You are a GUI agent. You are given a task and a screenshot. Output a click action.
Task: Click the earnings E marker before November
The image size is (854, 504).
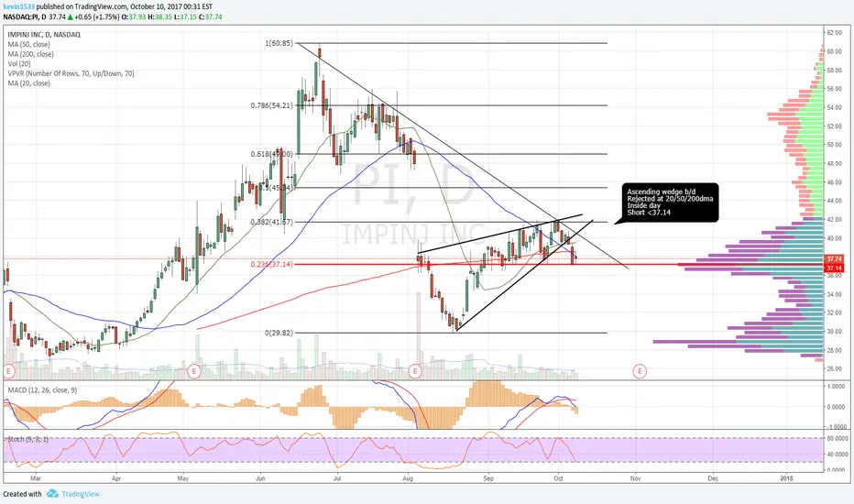click(x=640, y=372)
